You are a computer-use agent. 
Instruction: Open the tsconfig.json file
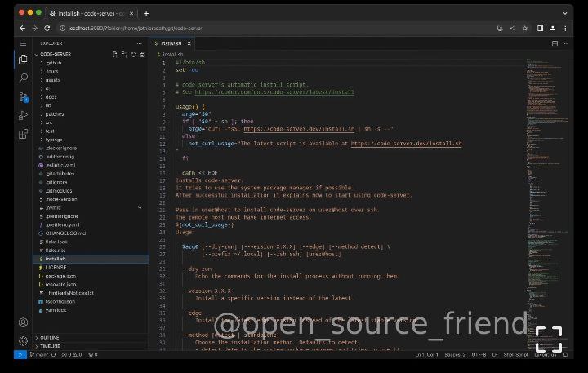[91, 301]
